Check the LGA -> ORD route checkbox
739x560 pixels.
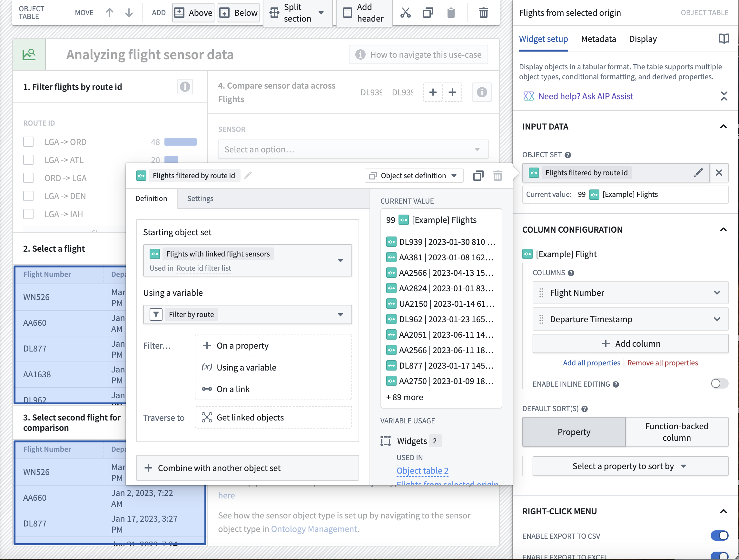(28, 142)
